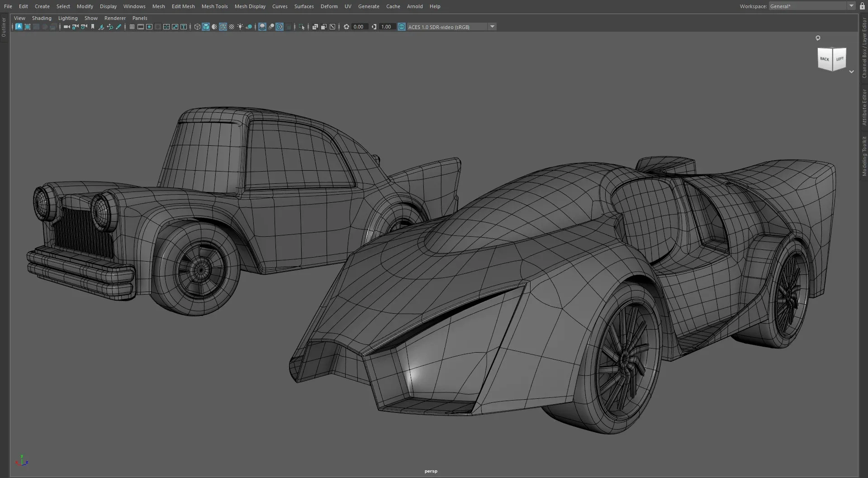
Task: Select smooth shade all cube icon
Action: click(x=206, y=27)
